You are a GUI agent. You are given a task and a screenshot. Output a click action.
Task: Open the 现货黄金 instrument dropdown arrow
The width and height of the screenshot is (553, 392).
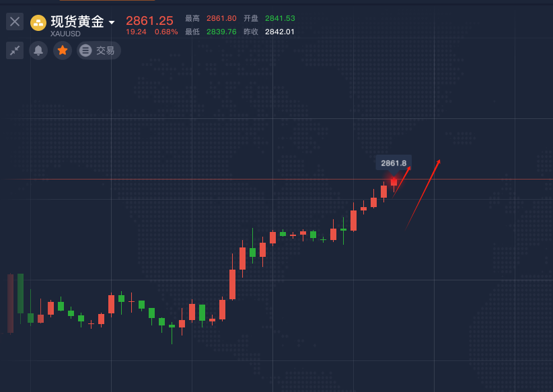112,23
